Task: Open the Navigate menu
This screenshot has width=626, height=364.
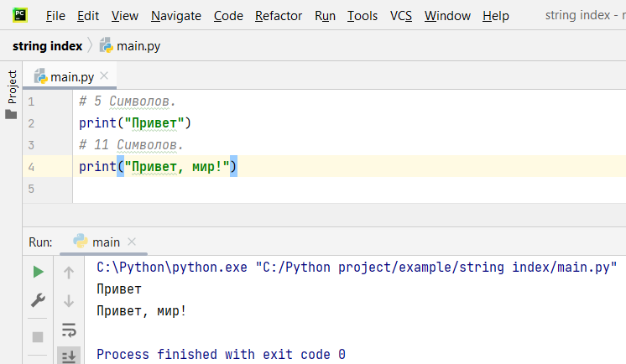Action: [176, 16]
